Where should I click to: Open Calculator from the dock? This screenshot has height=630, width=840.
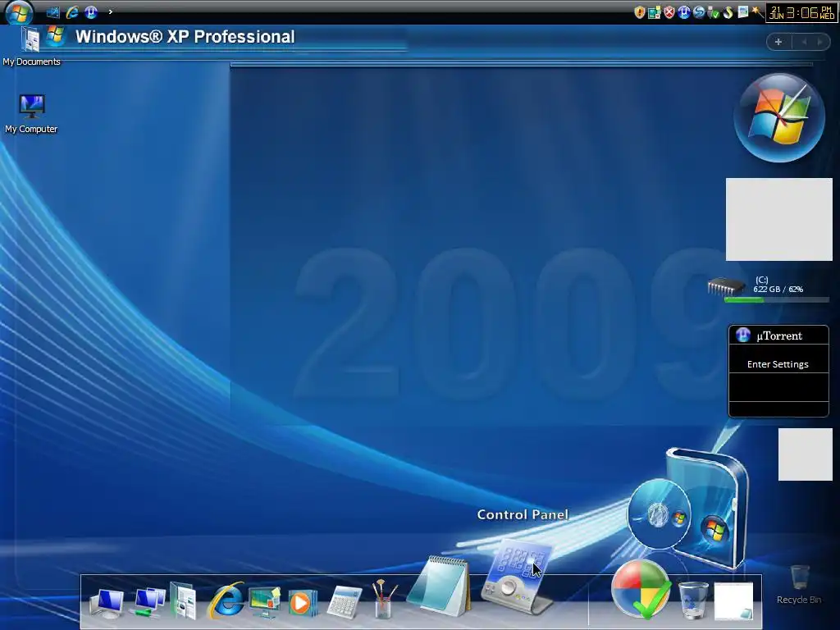[345, 602]
